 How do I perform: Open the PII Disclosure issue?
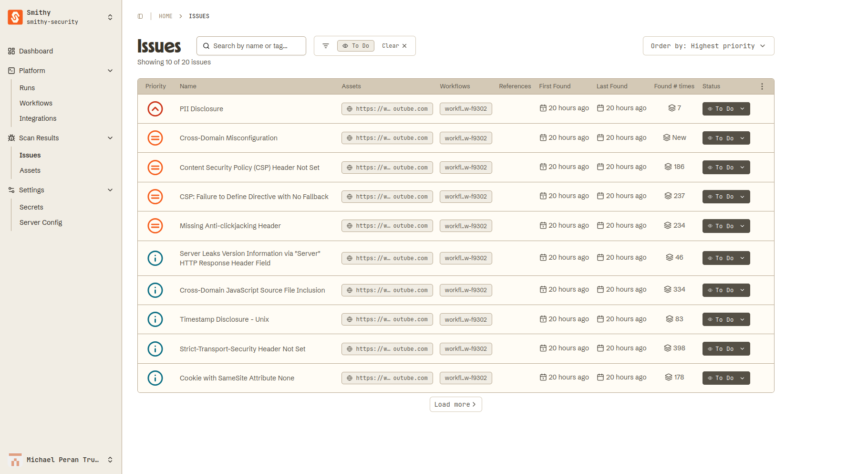[201, 109]
